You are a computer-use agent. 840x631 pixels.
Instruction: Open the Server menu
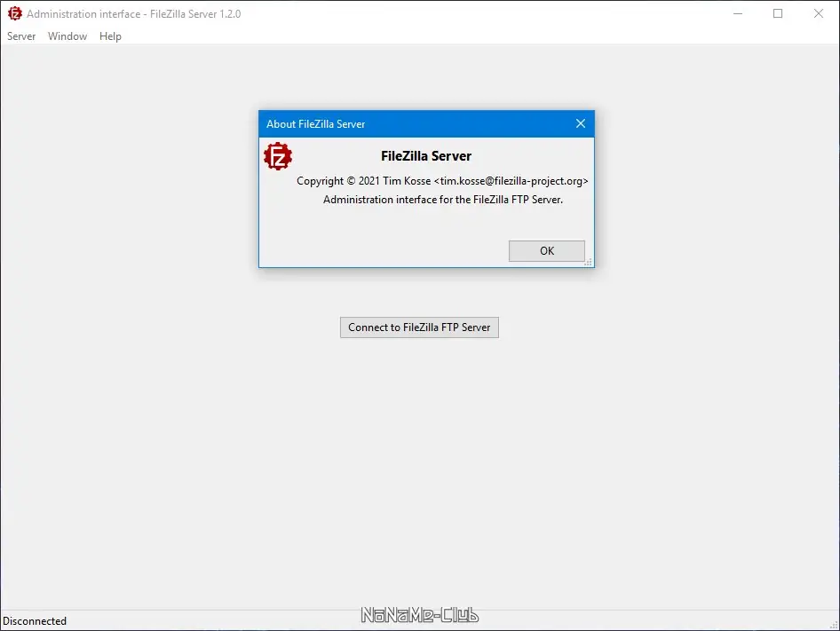tap(21, 35)
